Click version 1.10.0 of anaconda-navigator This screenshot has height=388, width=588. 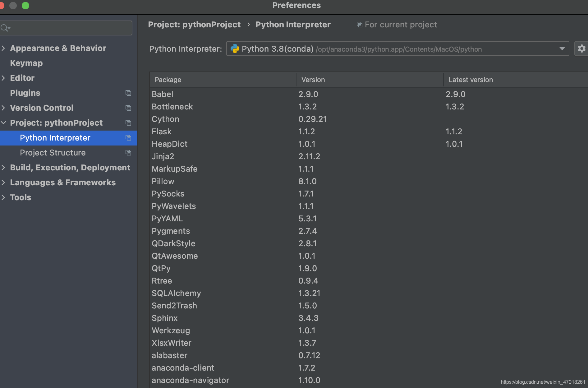(x=309, y=380)
